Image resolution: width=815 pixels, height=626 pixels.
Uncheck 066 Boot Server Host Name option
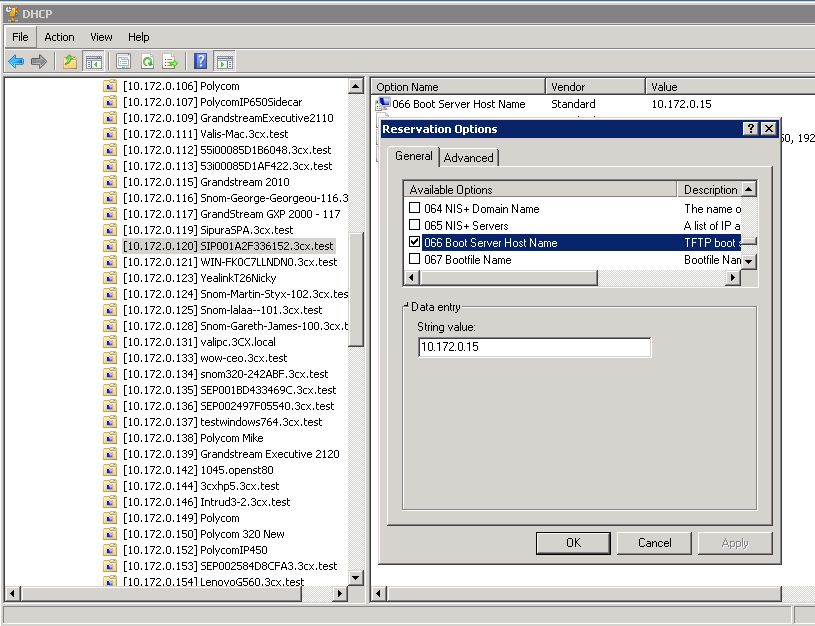(x=414, y=242)
